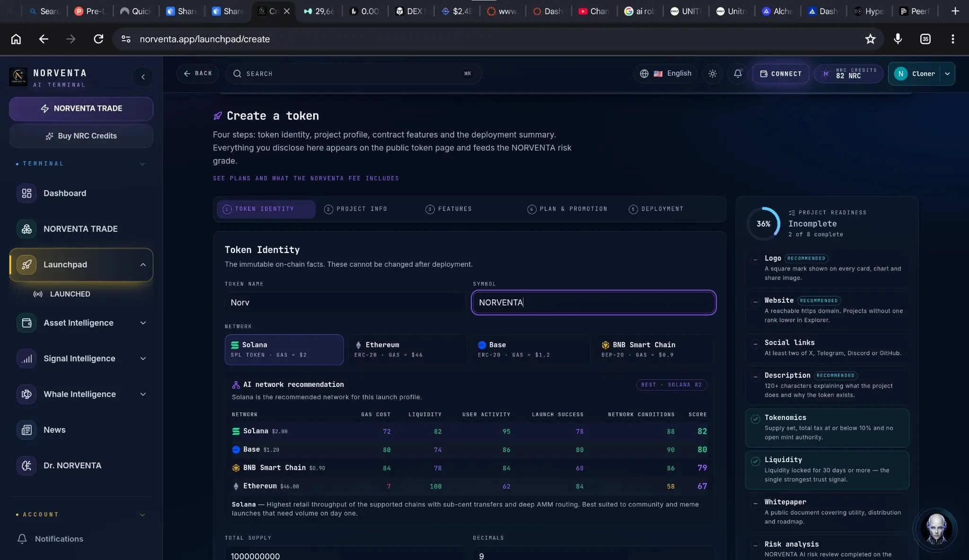Select Ethereum network option
This screenshot has width=969, height=560.
[x=407, y=350]
